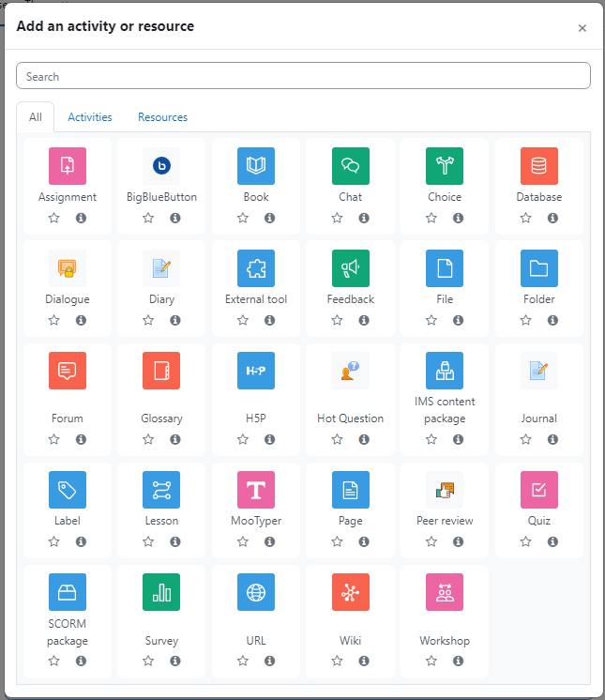Choose the Glossary activity icon

[161, 370]
